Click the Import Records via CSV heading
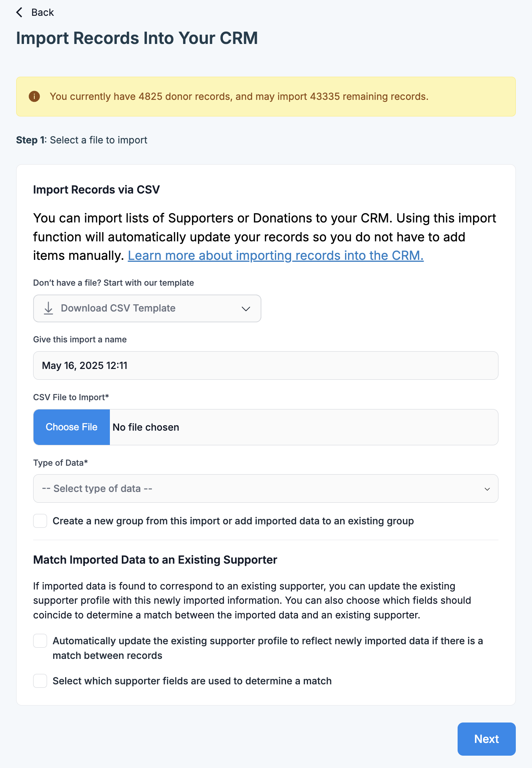The image size is (532, 768). click(x=96, y=190)
